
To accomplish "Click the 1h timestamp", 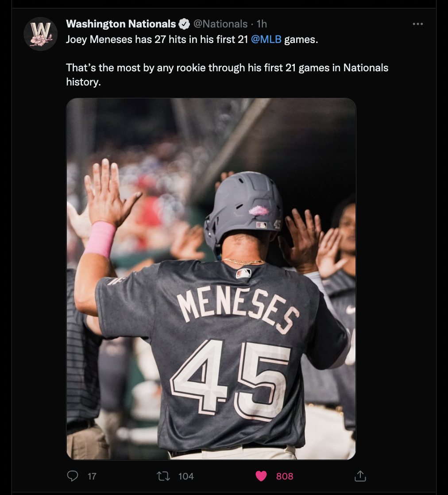I will 262,24.
